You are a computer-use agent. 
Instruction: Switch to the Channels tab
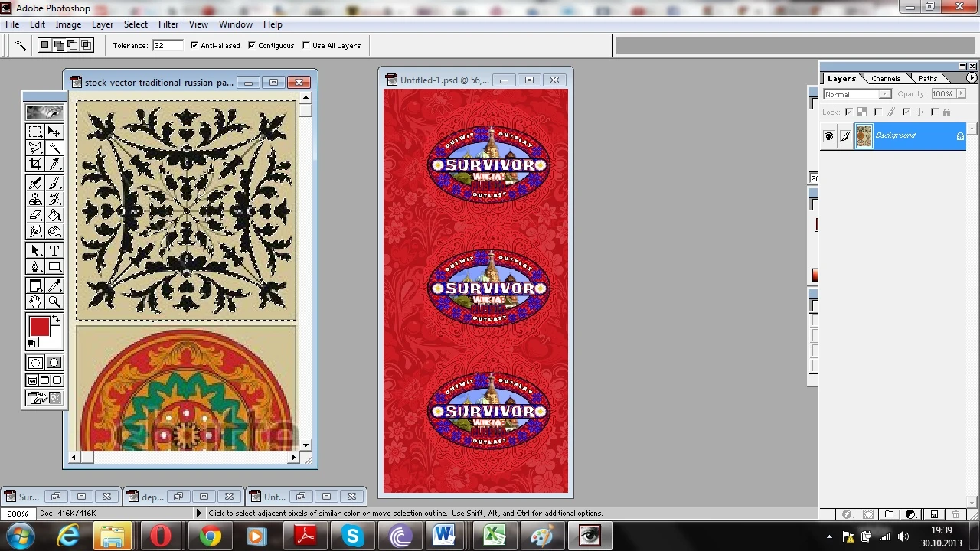point(886,78)
